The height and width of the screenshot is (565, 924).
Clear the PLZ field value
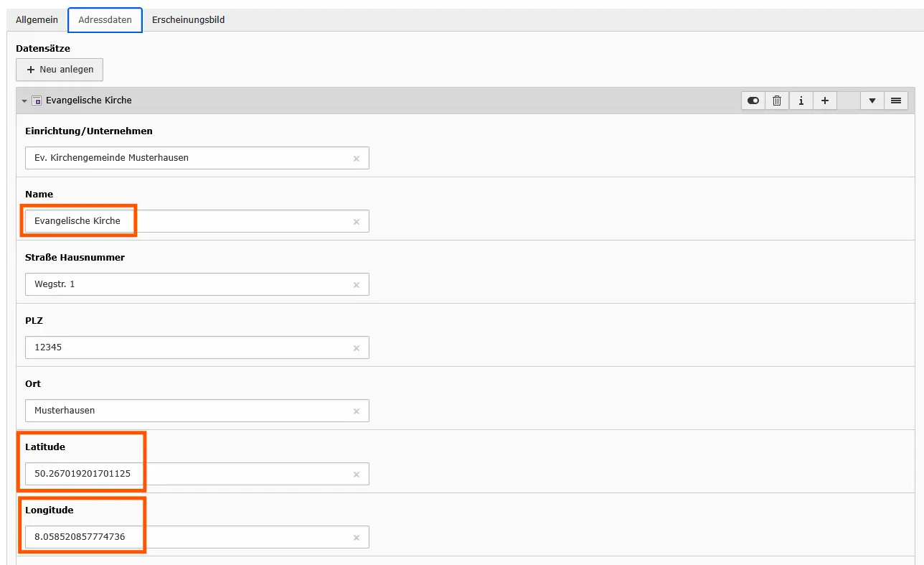tap(357, 347)
